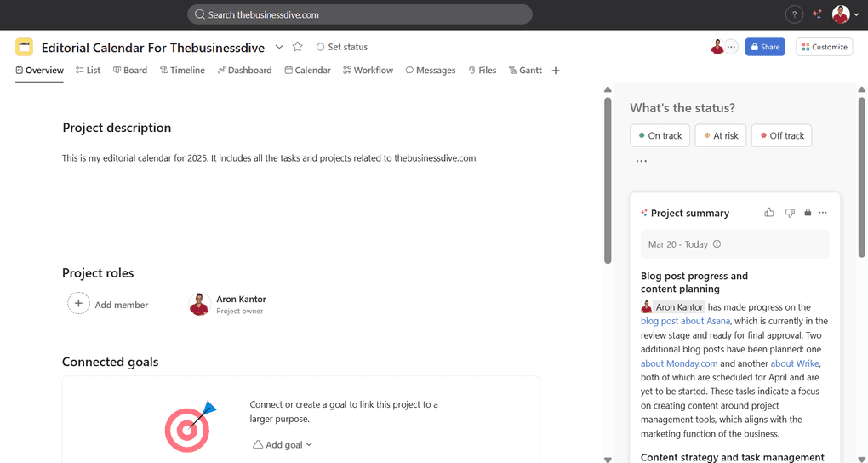
Task: Set status to At risk
Action: point(721,135)
